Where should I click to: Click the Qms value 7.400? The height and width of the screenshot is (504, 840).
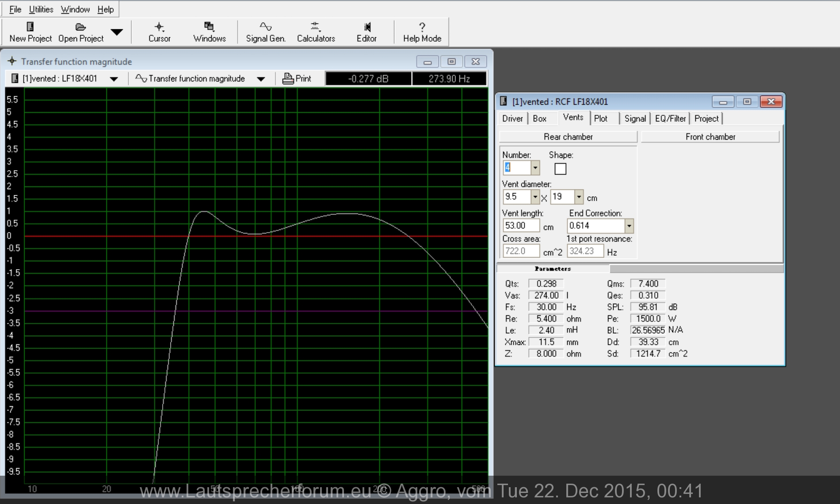pos(648,284)
